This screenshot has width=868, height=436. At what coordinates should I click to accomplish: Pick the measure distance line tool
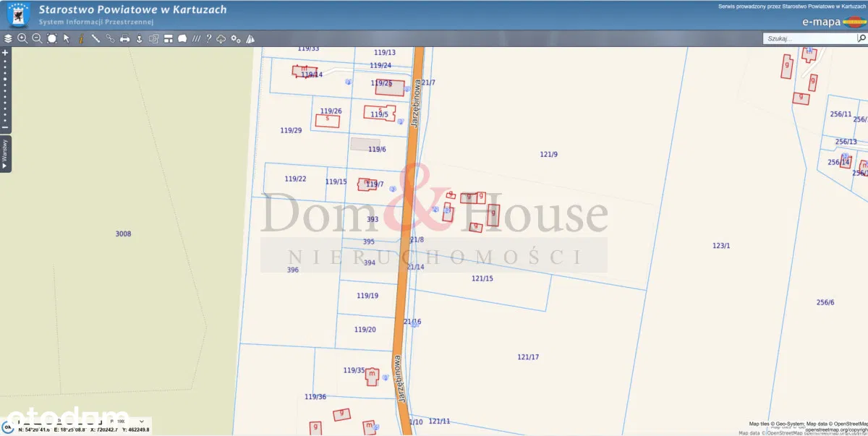95,38
